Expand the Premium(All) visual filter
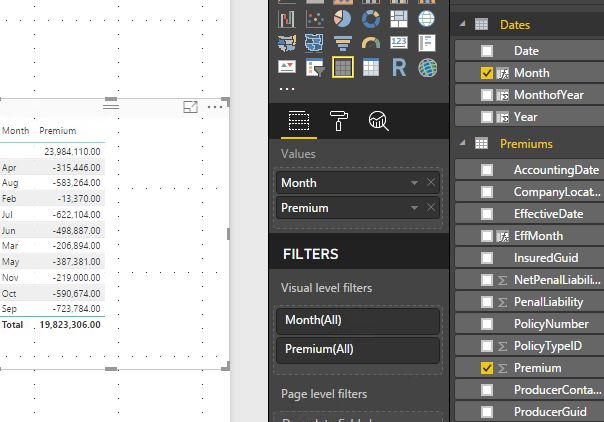 tap(358, 349)
